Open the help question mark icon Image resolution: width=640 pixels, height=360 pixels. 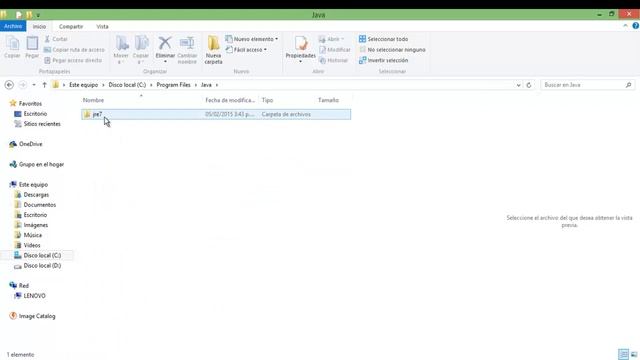(x=636, y=26)
